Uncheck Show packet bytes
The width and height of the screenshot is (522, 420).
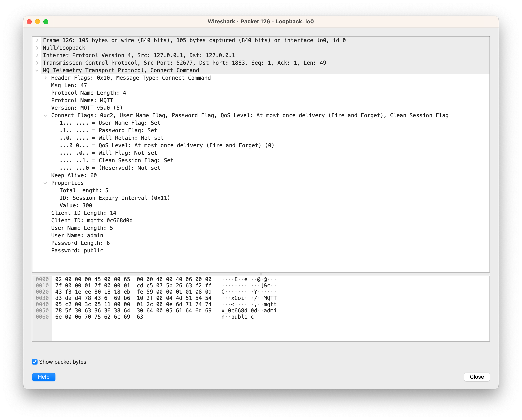[35, 362]
